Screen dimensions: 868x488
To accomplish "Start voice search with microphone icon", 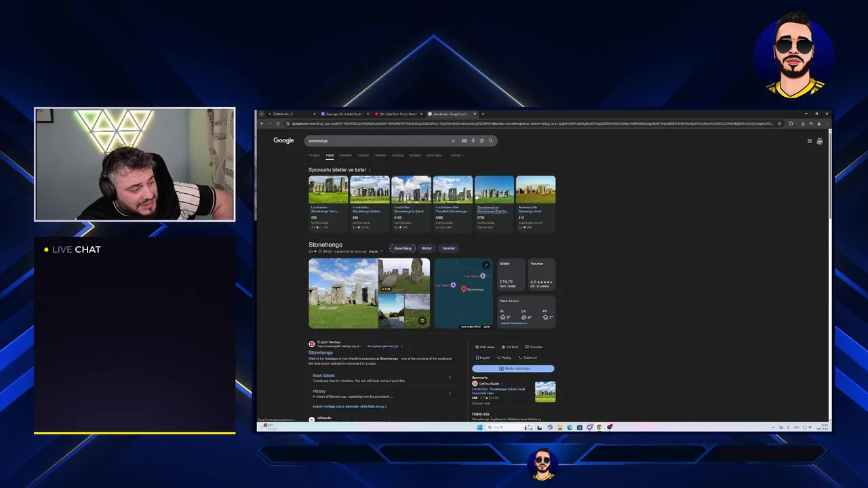I will (473, 141).
